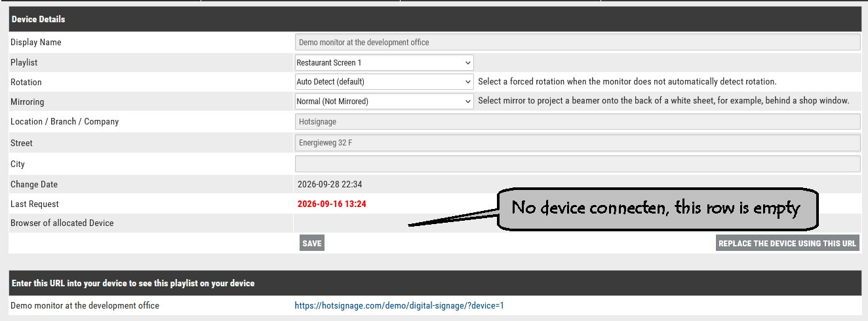Viewport: 868px width, 321px height.
Task: Click the red Last Request timestamp 2026-09-16 13:24
Action: click(332, 204)
